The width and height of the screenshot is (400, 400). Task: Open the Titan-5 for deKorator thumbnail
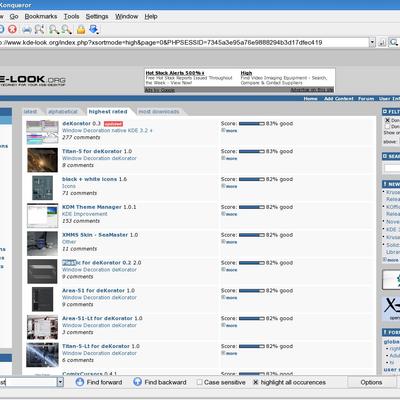pyautogui.click(x=42, y=160)
